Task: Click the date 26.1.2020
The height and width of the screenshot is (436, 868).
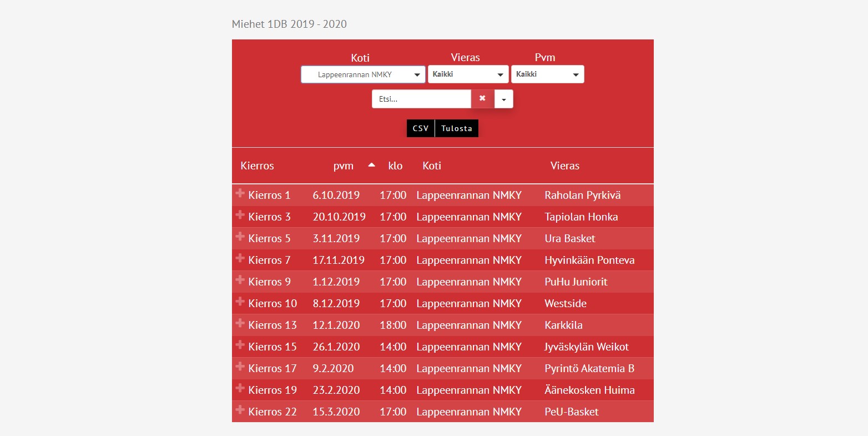Action: (336, 347)
